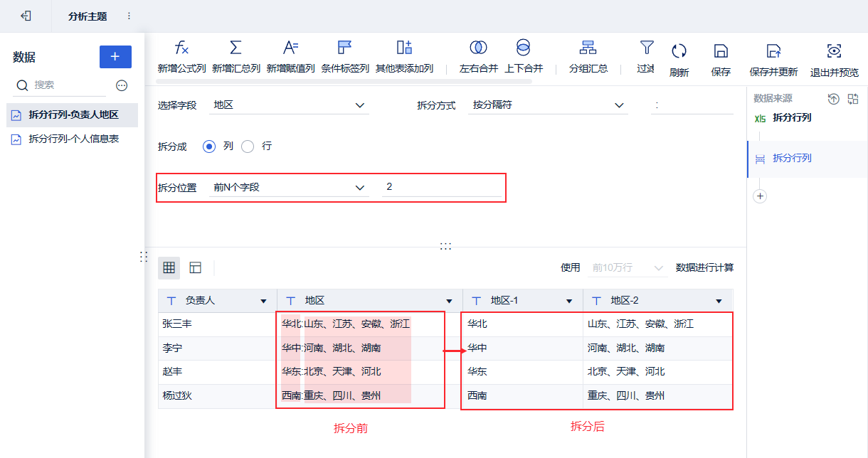
Task: Select 拆分行列-个人信息表 in data list
Action: (x=72, y=139)
